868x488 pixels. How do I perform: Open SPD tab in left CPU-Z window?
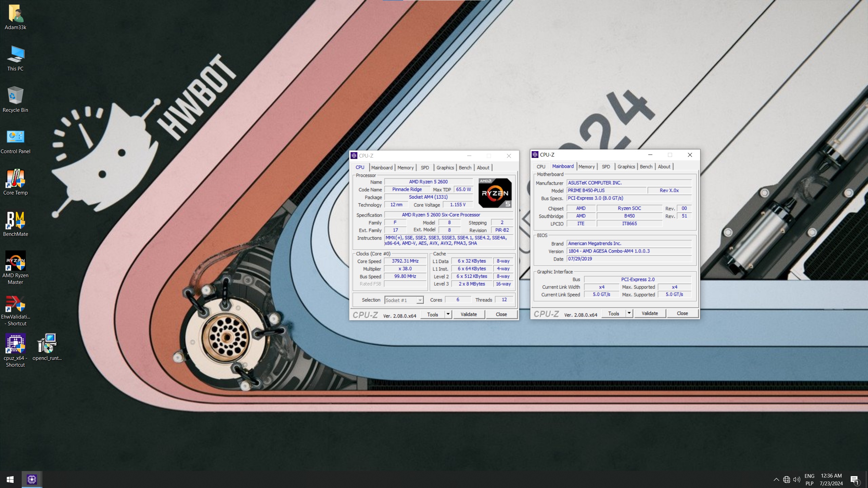pos(425,167)
